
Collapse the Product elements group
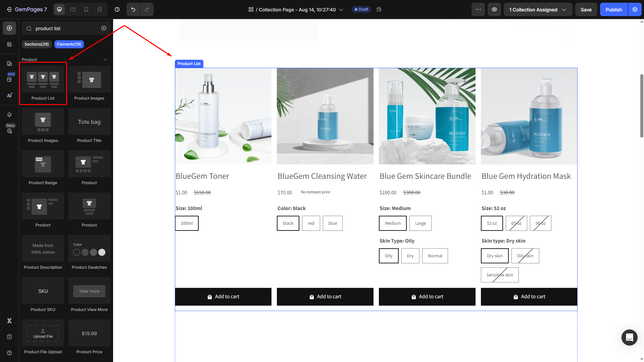click(x=105, y=60)
